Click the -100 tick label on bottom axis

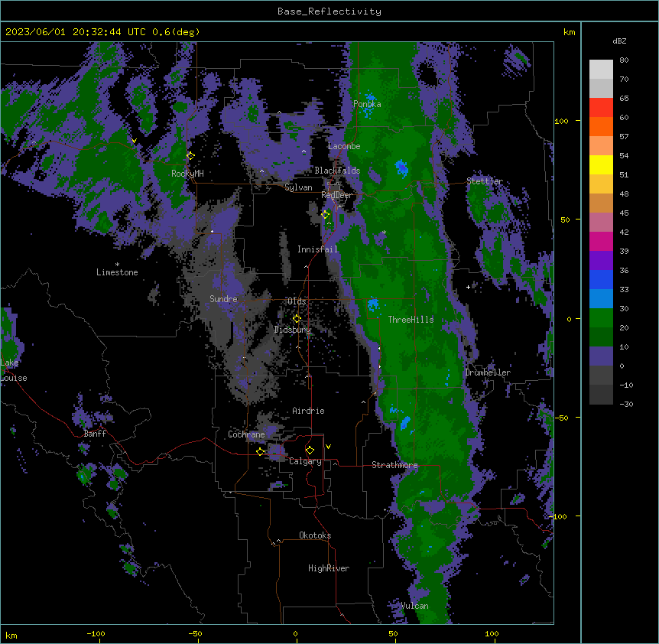pyautogui.click(x=96, y=633)
